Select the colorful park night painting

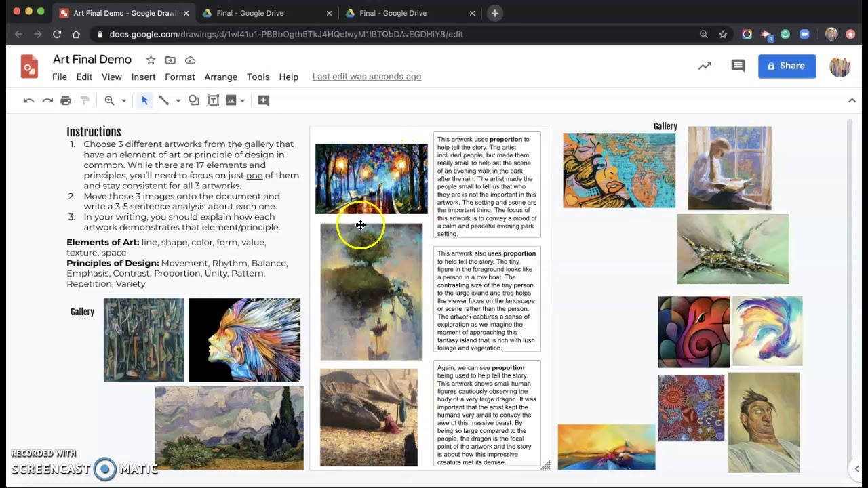(x=372, y=179)
